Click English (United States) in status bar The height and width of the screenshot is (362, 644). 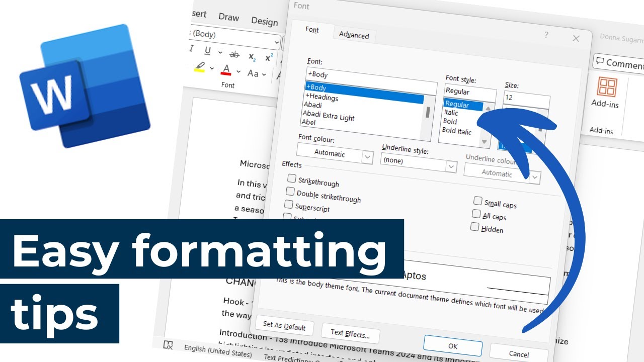tap(218, 351)
